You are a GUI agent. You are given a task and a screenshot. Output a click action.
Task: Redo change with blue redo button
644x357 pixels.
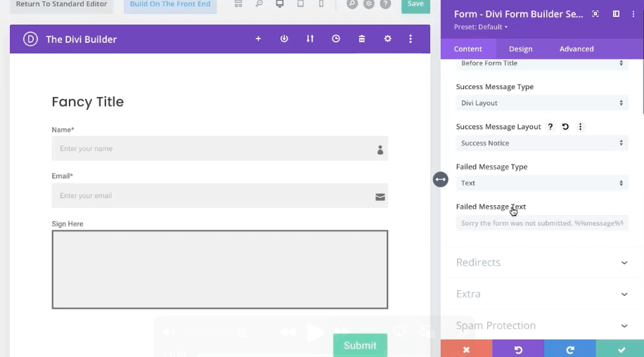570,349
